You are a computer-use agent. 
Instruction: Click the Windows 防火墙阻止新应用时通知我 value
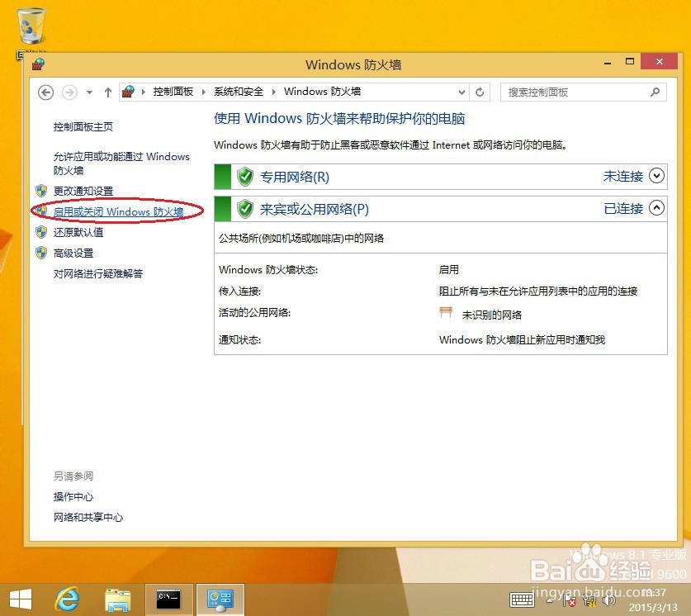coord(523,339)
